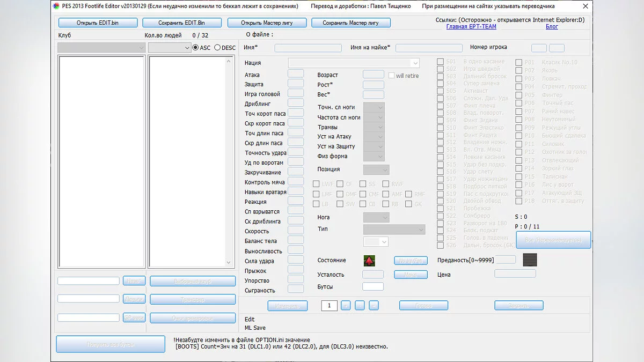Open the Главная EPT-TEAM link

click(471, 27)
